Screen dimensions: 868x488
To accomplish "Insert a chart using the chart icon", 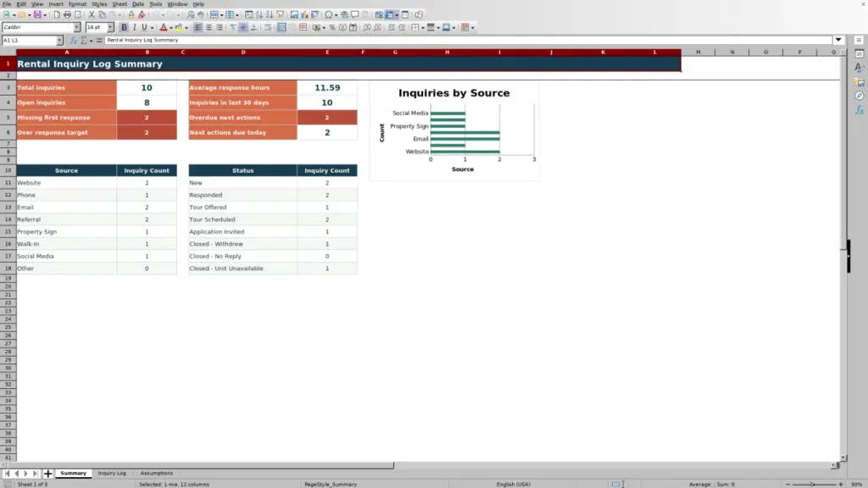I will pyautogui.click(x=304, y=15).
